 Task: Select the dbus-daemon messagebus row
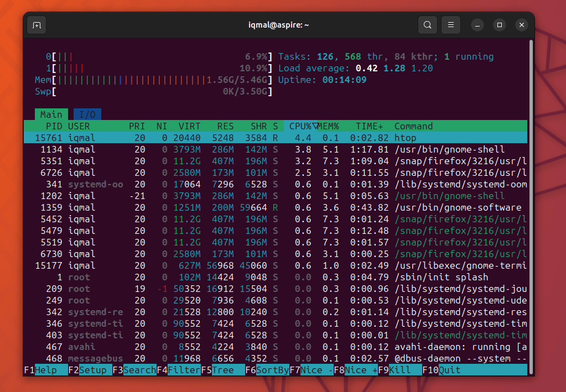[276, 358]
